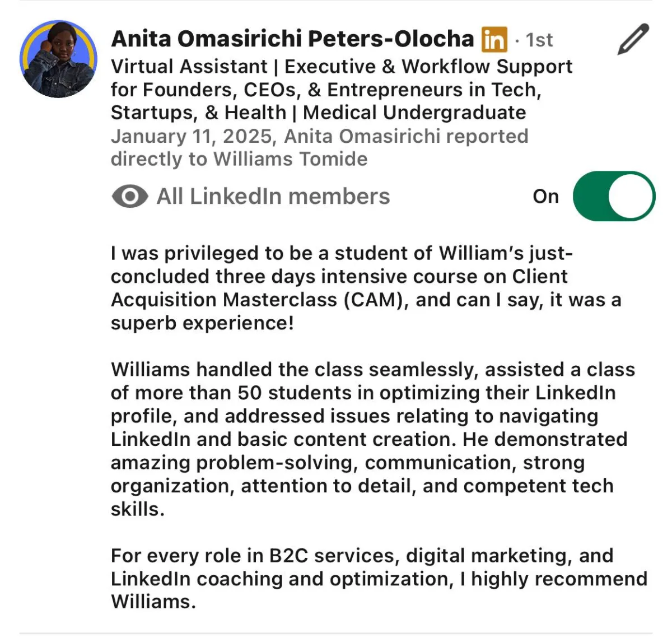Click the "superb experience!" line
672x638 pixels.
(x=202, y=323)
